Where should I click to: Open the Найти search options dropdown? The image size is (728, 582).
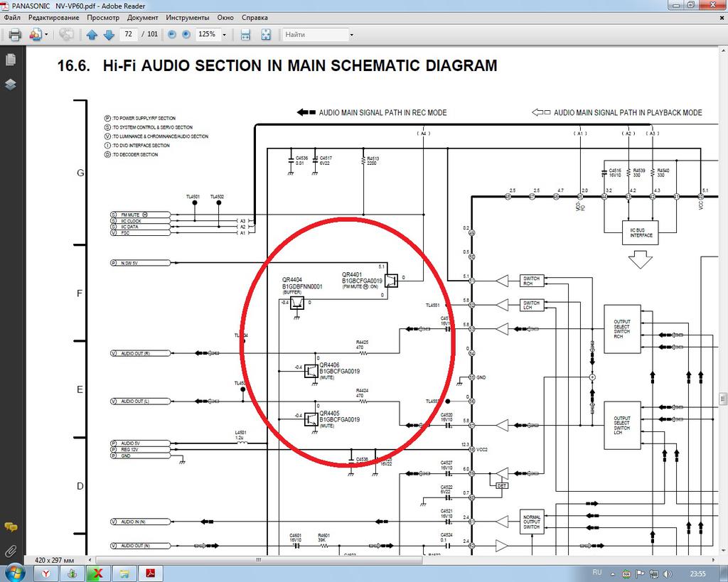point(351,34)
